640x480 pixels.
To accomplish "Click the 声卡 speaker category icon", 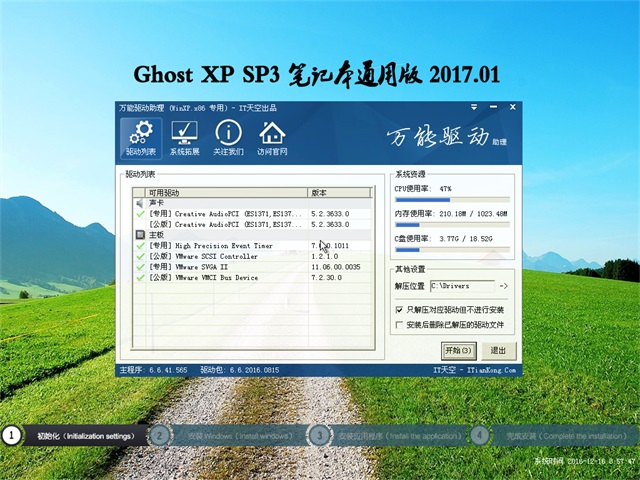I will [140, 203].
